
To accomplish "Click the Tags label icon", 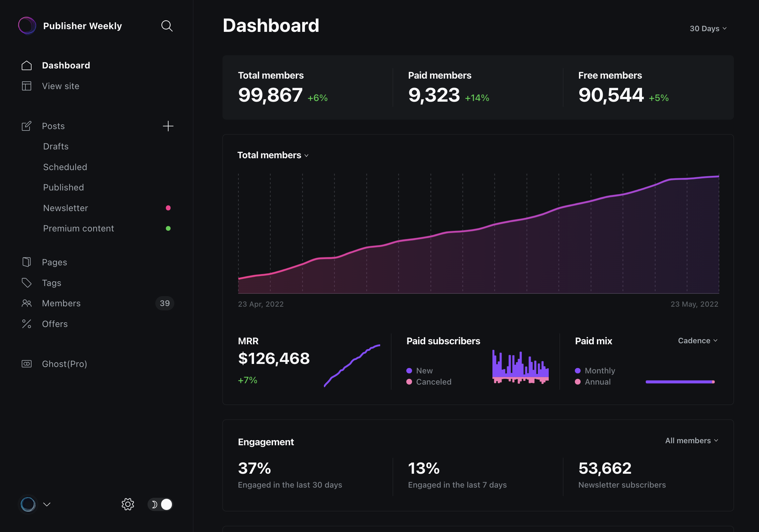I will pos(26,283).
